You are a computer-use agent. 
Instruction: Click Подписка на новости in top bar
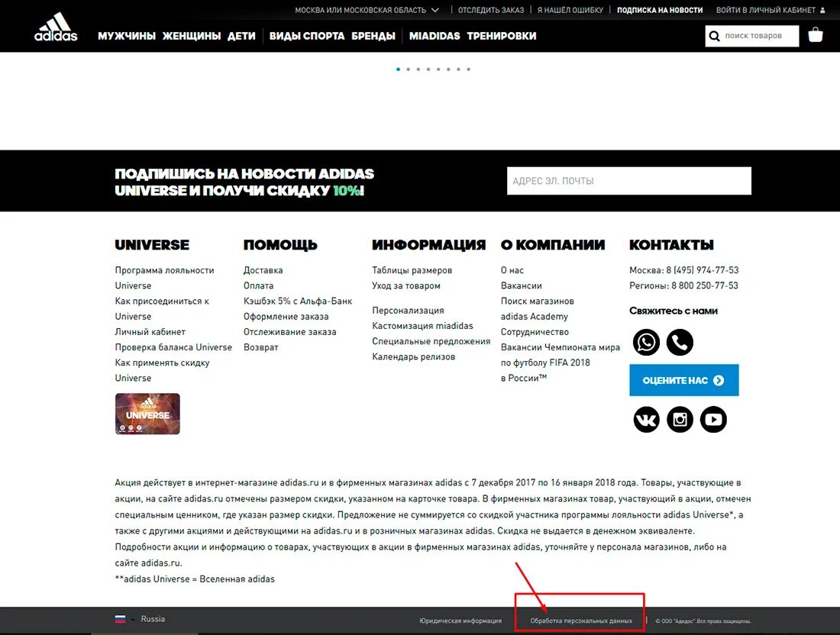point(660,10)
